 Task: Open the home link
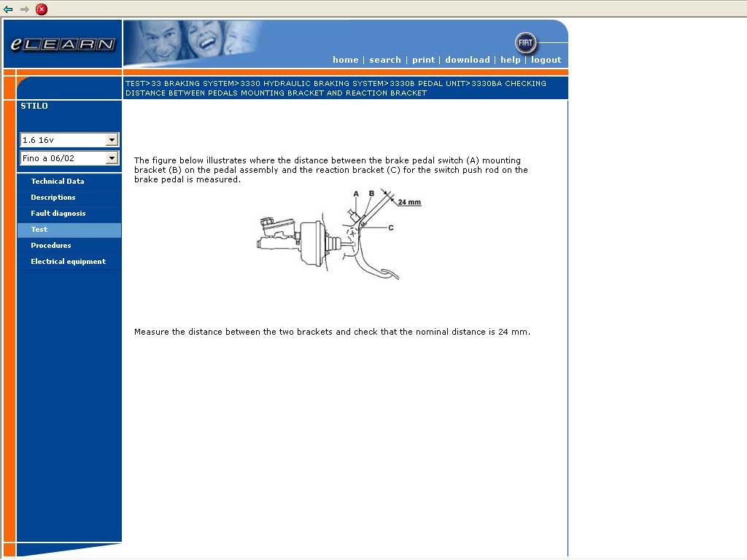(345, 60)
